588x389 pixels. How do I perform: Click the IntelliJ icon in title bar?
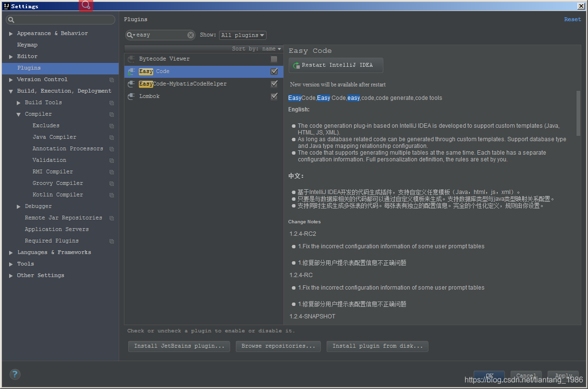pyautogui.click(x=6, y=6)
